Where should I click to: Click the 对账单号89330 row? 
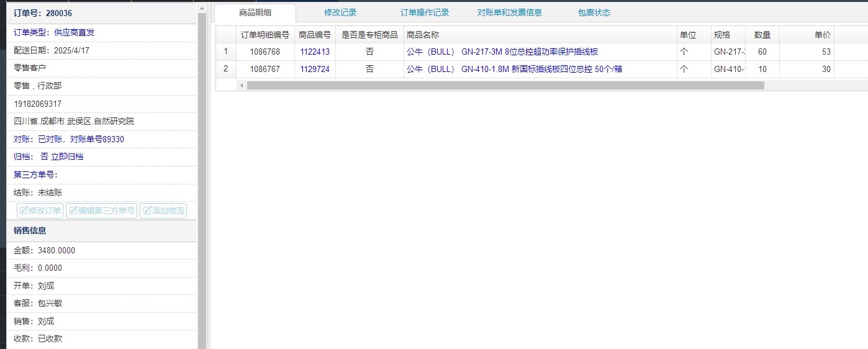tap(102, 139)
